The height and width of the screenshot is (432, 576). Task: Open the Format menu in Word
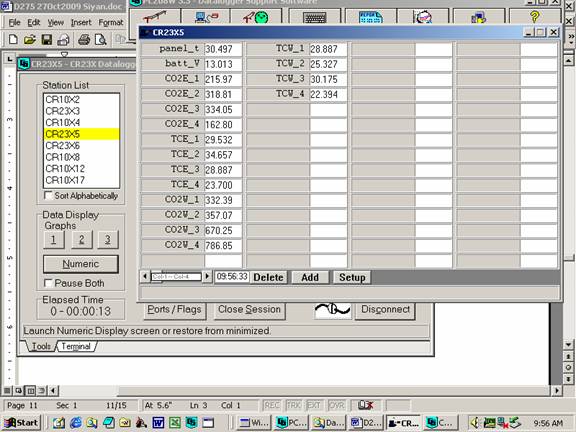click(x=111, y=22)
